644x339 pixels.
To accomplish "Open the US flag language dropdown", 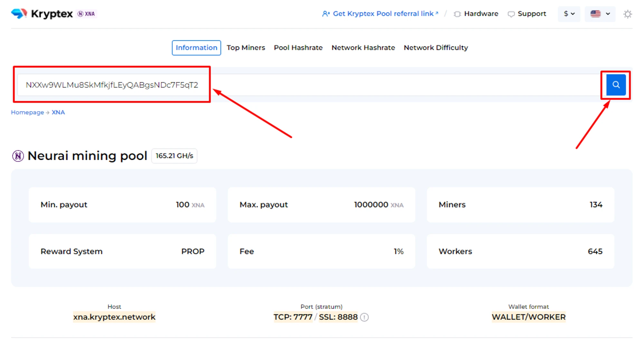I will point(600,14).
